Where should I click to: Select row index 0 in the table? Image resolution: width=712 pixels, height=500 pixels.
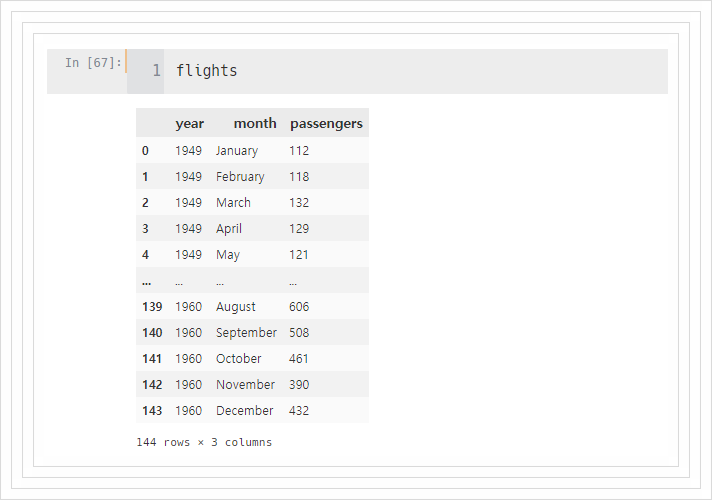point(145,150)
